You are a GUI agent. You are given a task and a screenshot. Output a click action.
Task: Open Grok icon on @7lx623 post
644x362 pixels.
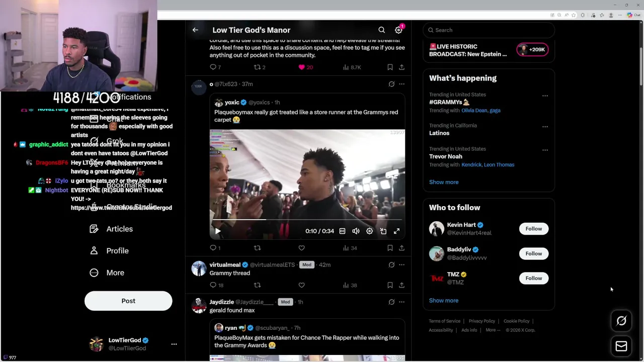(x=391, y=84)
